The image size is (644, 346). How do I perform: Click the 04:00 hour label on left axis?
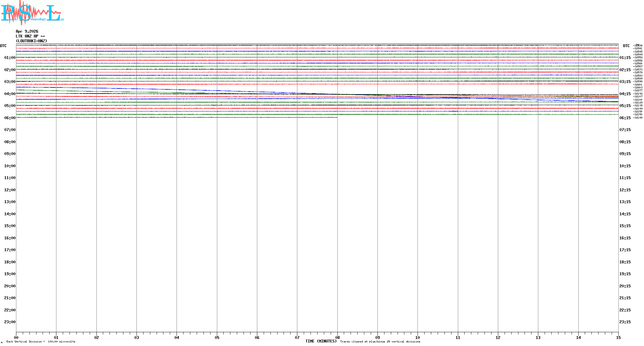tap(10, 94)
